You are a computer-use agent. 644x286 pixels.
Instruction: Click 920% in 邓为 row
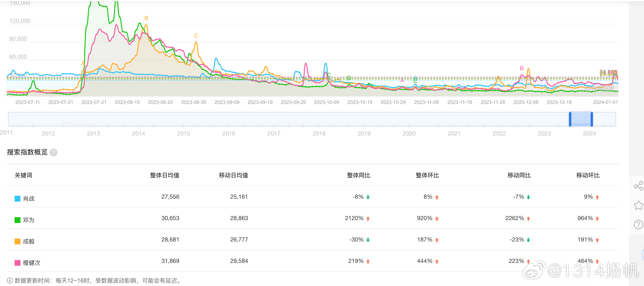pos(425,218)
